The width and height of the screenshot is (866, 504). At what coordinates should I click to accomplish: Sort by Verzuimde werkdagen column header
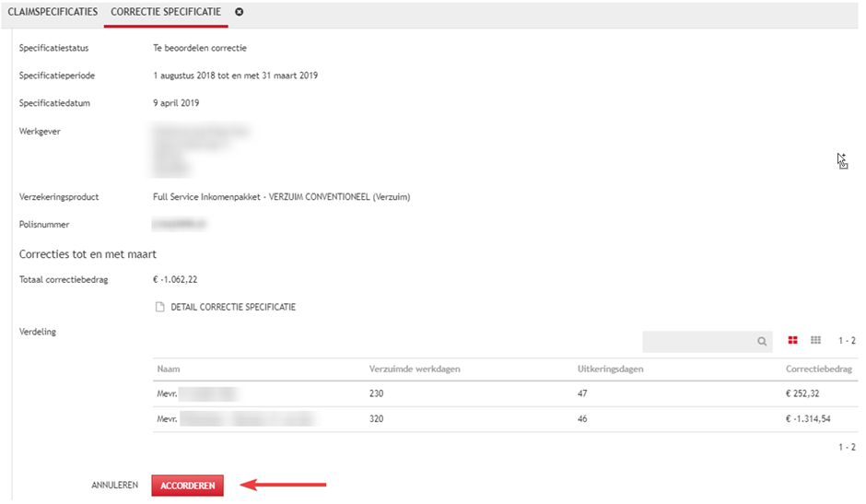pyautogui.click(x=414, y=369)
